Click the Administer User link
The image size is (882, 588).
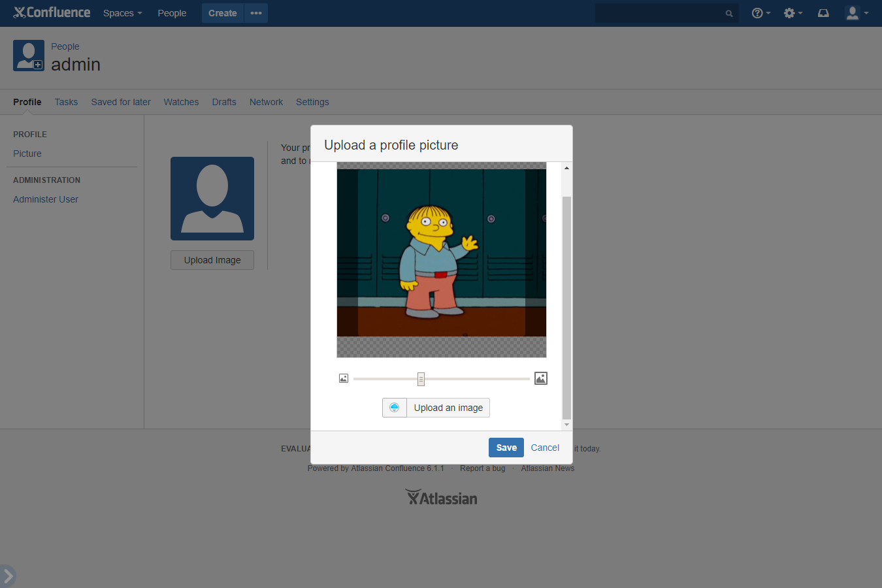(x=46, y=199)
